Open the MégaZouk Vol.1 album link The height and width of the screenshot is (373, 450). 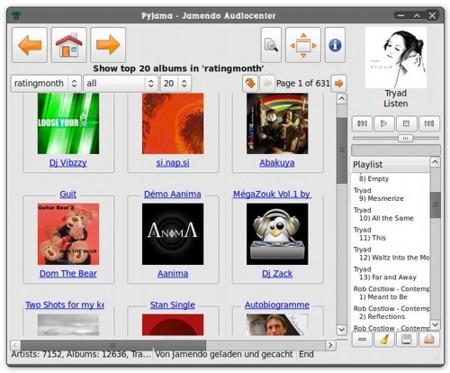pos(272,194)
